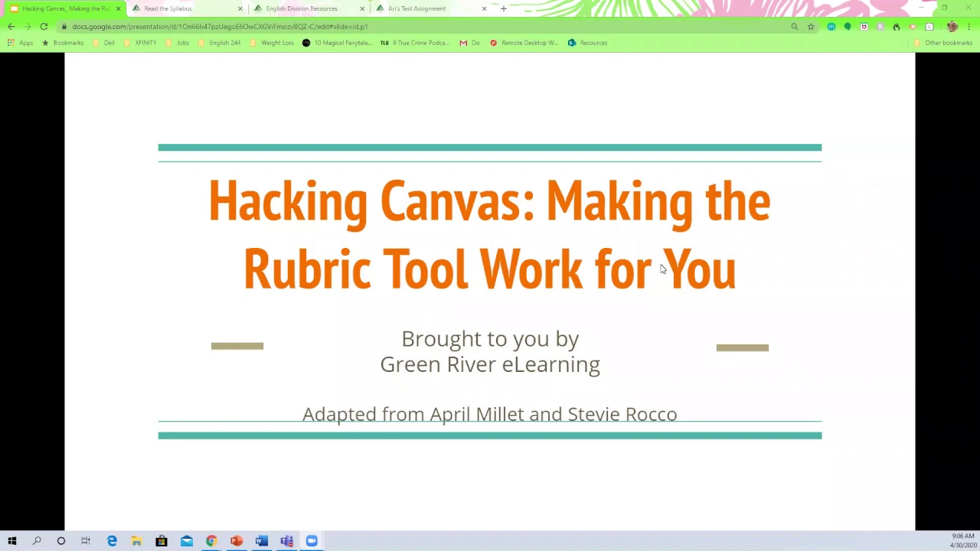Open the zoom magnifier in address bar

point(795,27)
